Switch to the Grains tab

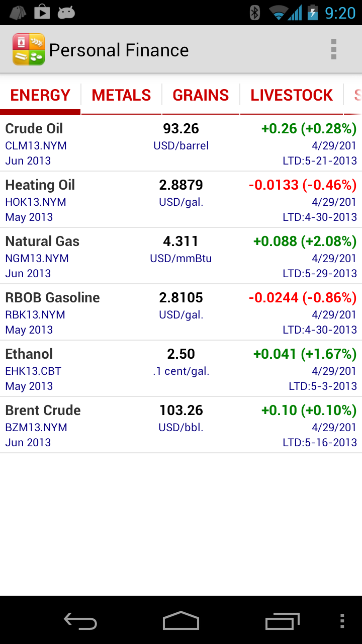[201, 95]
